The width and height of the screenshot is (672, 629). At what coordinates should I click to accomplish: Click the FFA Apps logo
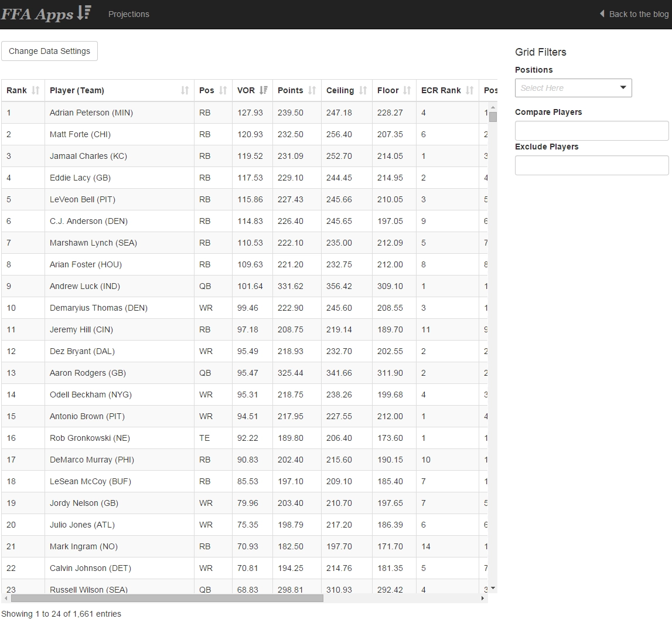click(46, 14)
